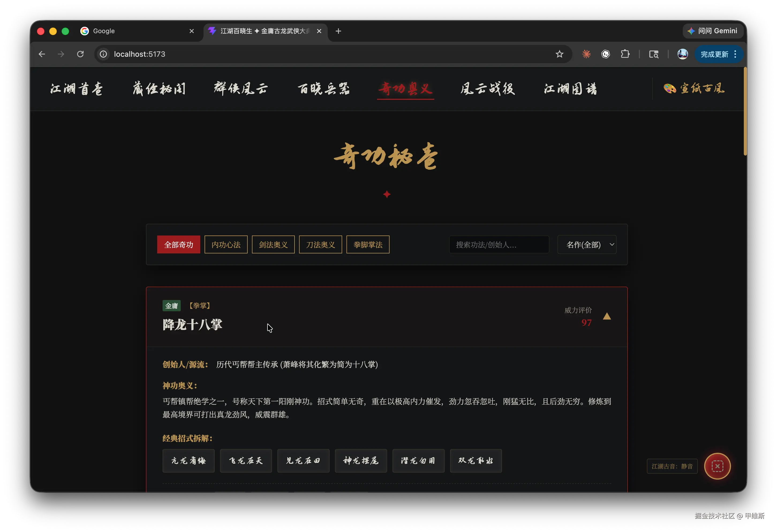Screen dimensions: 777x532
Task: View site information for localhost
Action: pyautogui.click(x=104, y=54)
